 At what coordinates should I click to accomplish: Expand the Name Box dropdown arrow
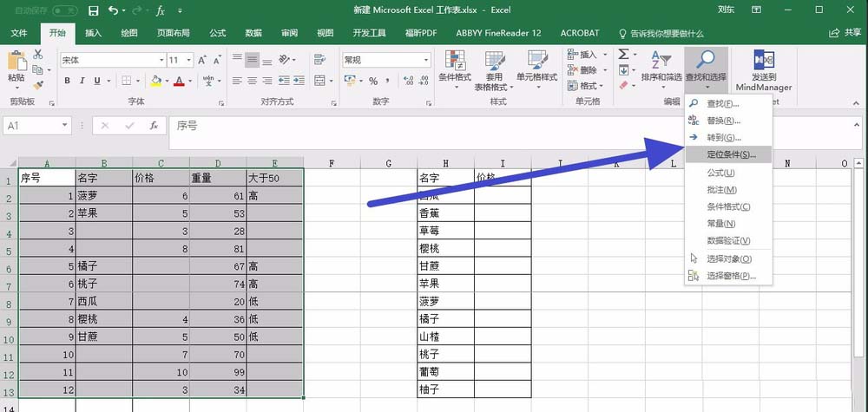pyautogui.click(x=65, y=126)
